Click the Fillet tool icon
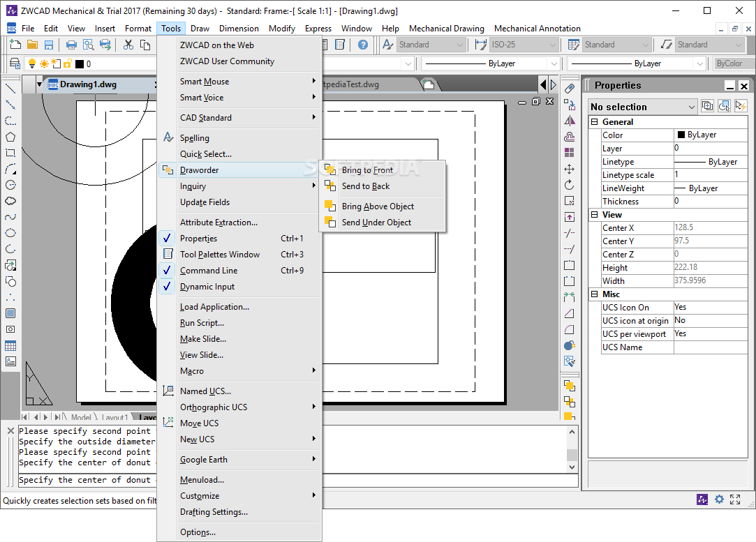This screenshot has width=756, height=542. pyautogui.click(x=570, y=329)
